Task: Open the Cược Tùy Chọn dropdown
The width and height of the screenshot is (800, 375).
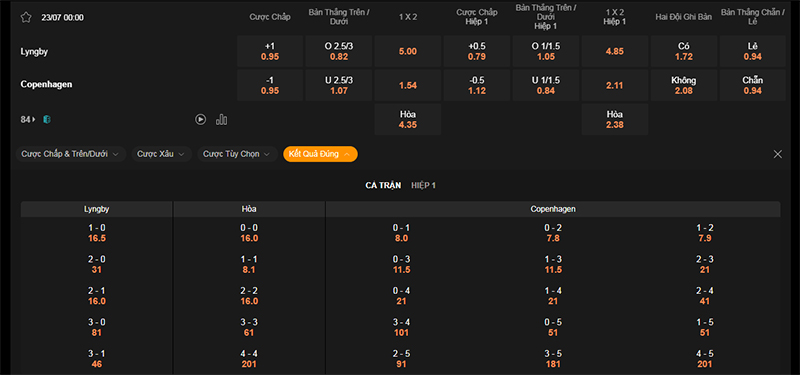Action: (237, 154)
